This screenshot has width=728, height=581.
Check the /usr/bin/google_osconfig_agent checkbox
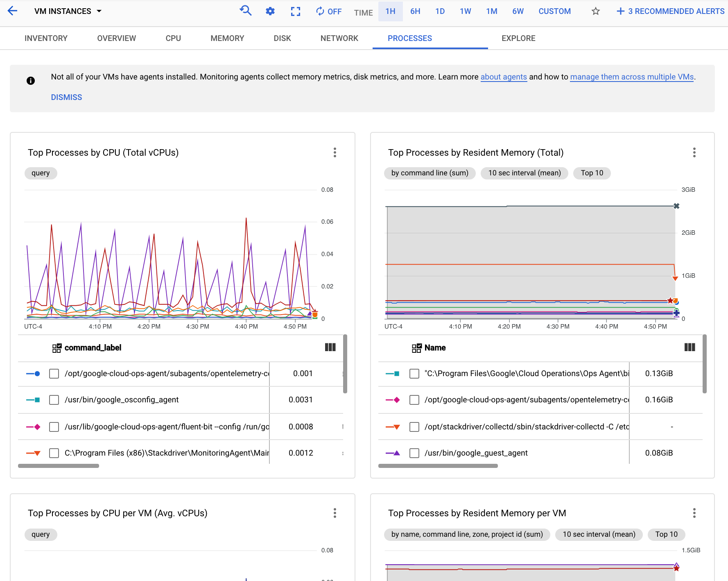tap(54, 400)
